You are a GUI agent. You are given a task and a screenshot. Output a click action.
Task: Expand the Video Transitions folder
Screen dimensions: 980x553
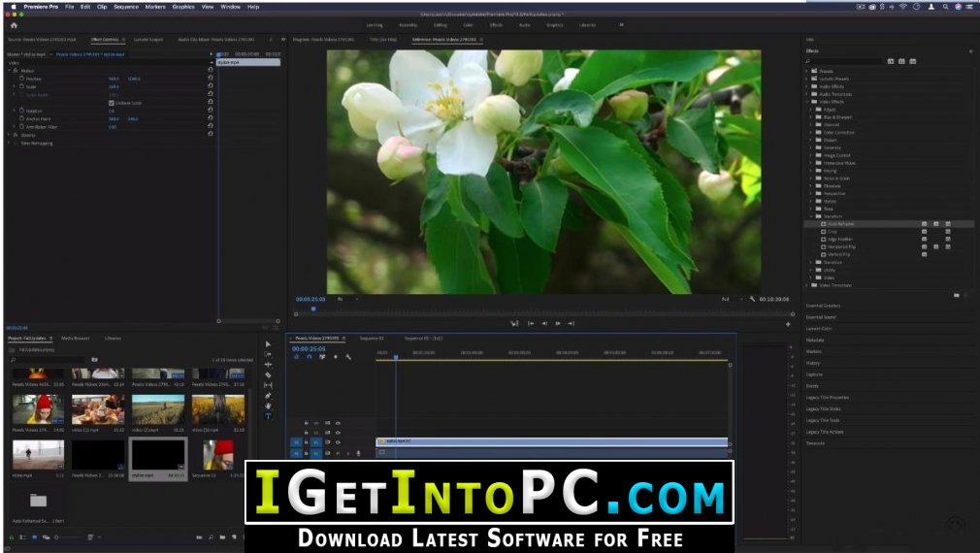coord(807,285)
